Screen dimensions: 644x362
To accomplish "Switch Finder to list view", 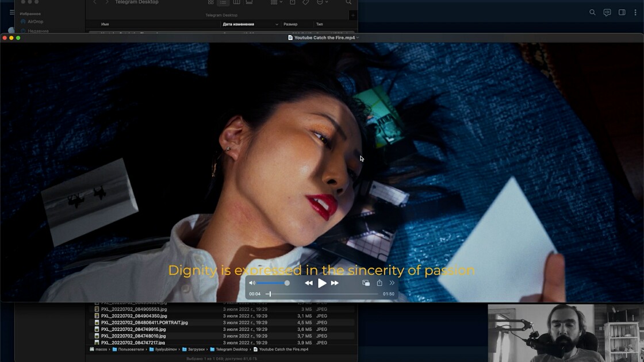I will pyautogui.click(x=223, y=2).
